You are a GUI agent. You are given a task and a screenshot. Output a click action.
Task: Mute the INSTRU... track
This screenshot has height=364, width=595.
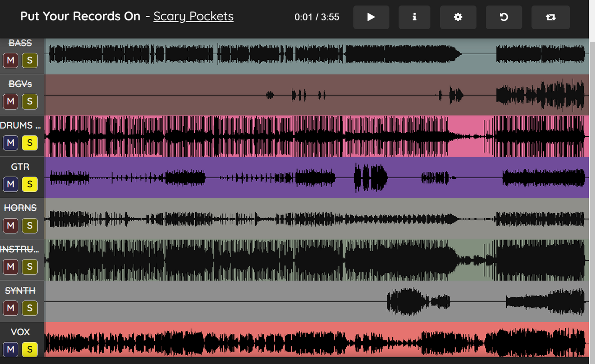tap(11, 266)
